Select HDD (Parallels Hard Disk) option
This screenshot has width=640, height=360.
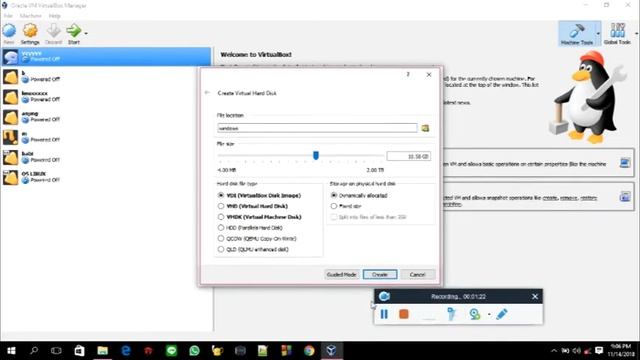point(250,228)
